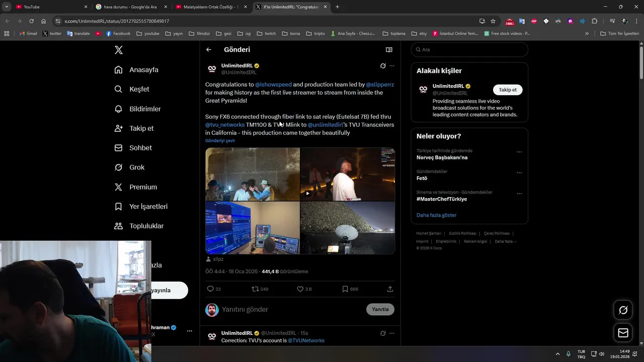Open Takip et in the sidebar
The width and height of the screenshot is (644, 362).
tap(134, 128)
